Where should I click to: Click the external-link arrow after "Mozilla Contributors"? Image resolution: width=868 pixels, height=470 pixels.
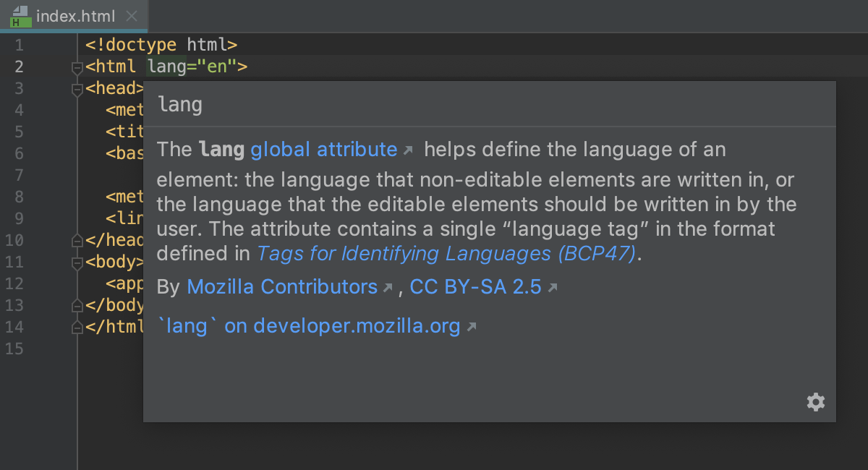tap(387, 287)
